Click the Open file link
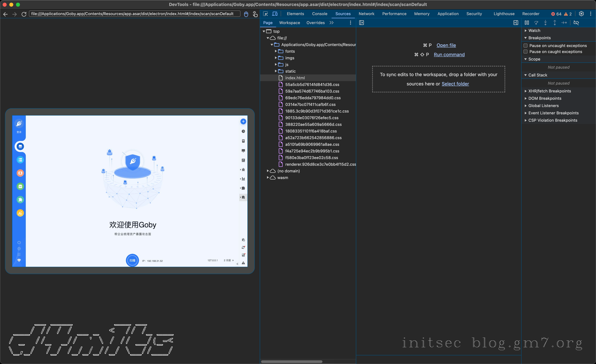Viewport: 596px width, 364px height. pos(446,45)
